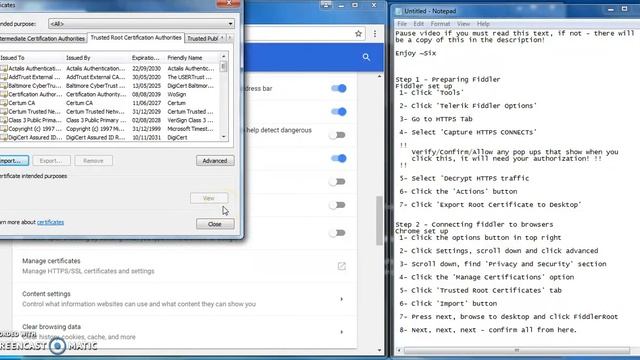This screenshot has width=640, height=360.
Task: Select the Certum Trusted Network certificate row
Action: (x=109, y=111)
